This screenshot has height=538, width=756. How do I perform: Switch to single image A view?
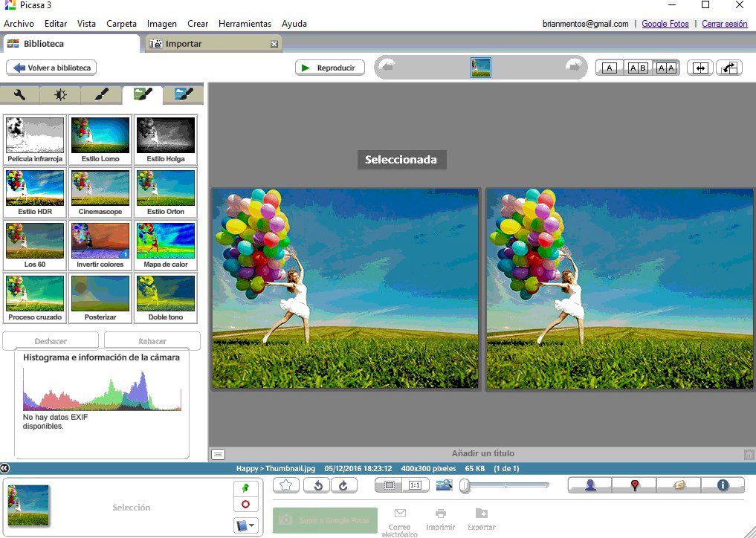pos(609,67)
